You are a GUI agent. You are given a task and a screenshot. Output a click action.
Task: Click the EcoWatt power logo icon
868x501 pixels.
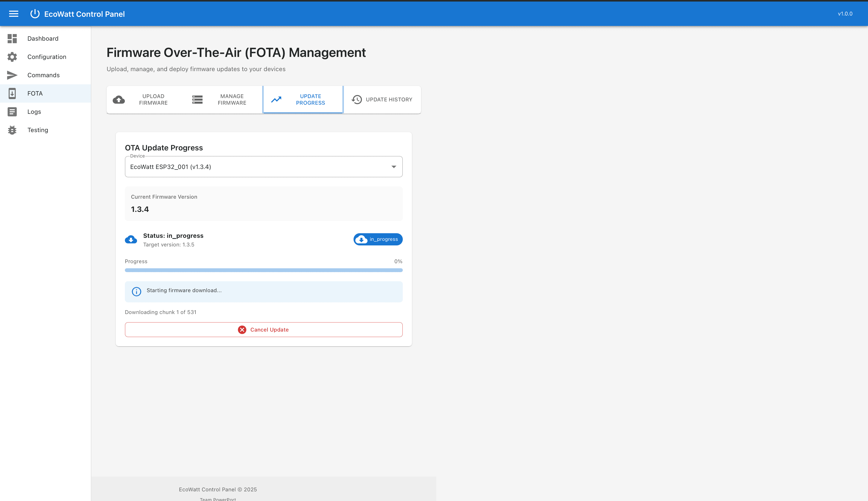35,14
